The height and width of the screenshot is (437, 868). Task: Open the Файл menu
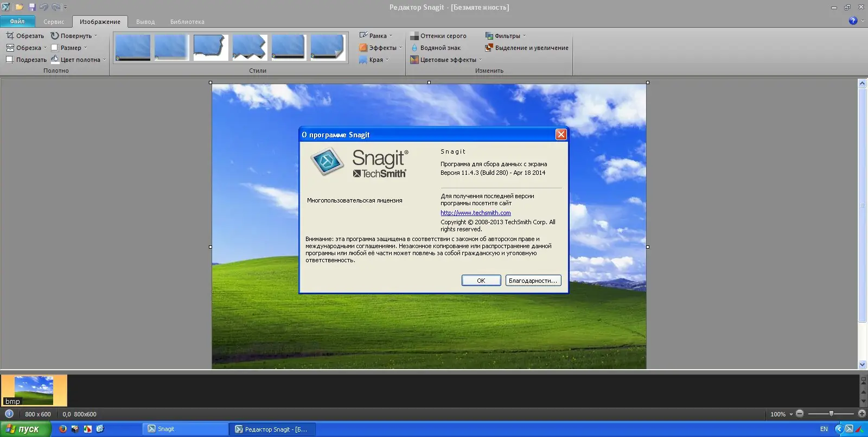click(17, 21)
